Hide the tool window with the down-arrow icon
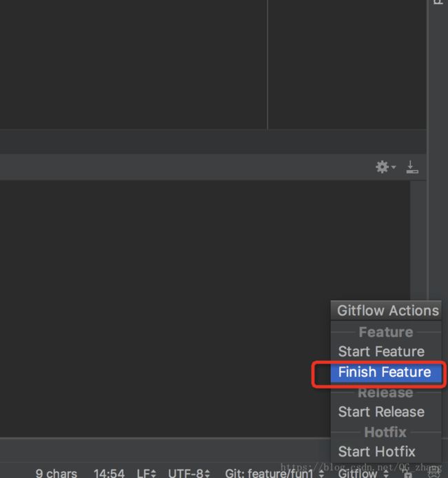This screenshot has width=448, height=478. (412, 167)
